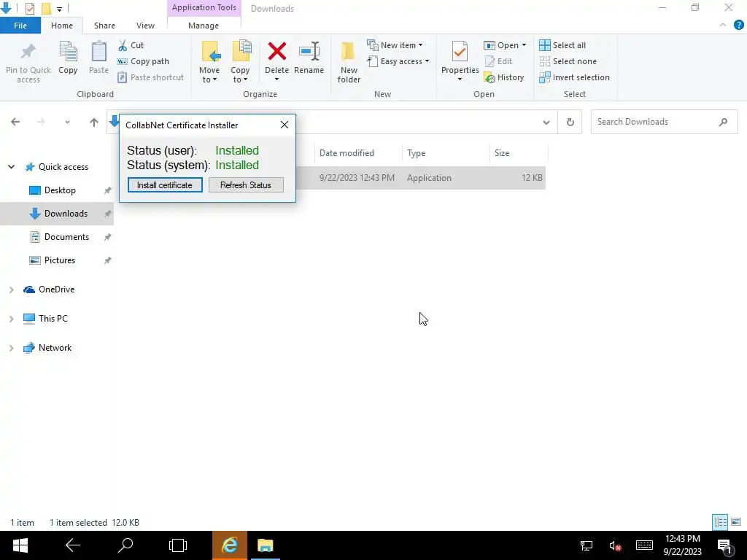Switch to large icons view layout

pos(736,522)
